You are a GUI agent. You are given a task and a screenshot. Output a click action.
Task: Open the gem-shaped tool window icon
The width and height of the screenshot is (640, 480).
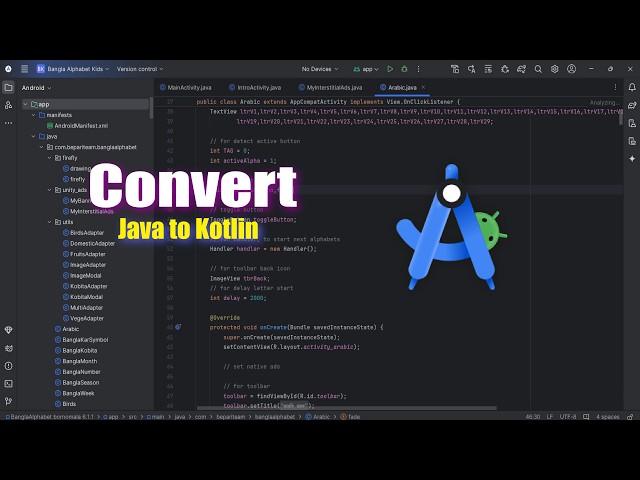pos(8,330)
